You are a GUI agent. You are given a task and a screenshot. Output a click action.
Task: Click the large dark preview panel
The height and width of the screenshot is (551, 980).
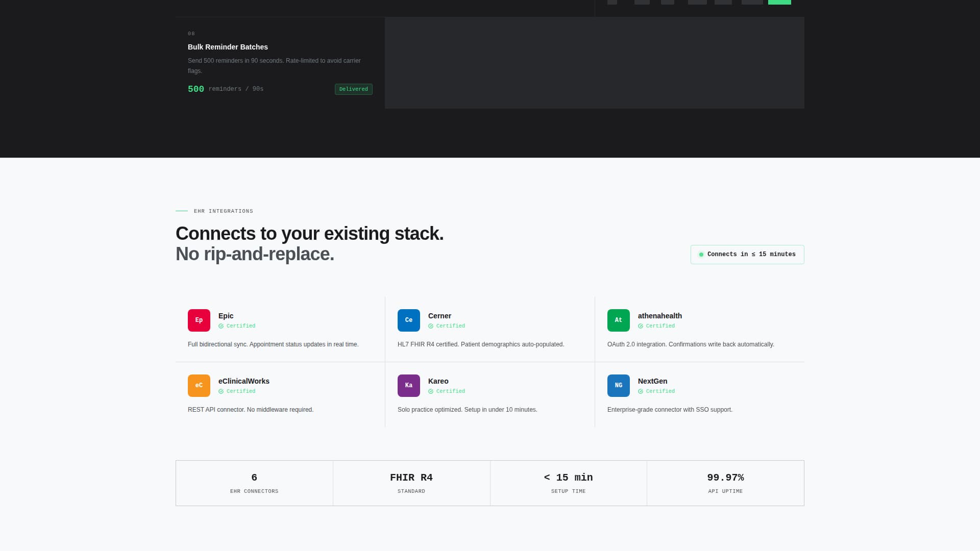pyautogui.click(x=595, y=63)
